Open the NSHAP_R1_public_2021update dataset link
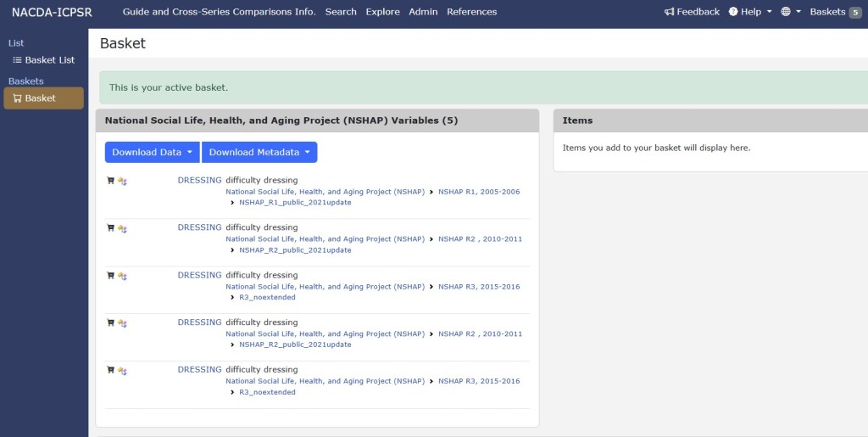The width and height of the screenshot is (868, 437). click(295, 203)
